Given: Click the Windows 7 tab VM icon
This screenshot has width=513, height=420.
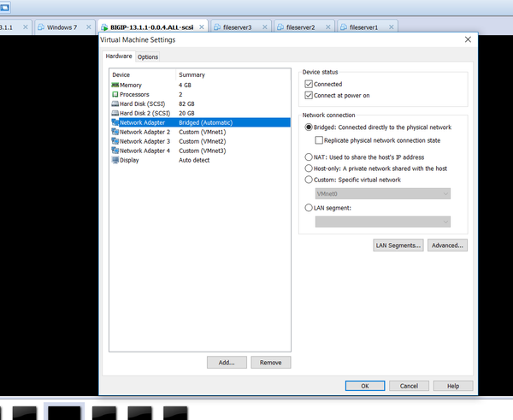Looking at the screenshot, I should 41,27.
